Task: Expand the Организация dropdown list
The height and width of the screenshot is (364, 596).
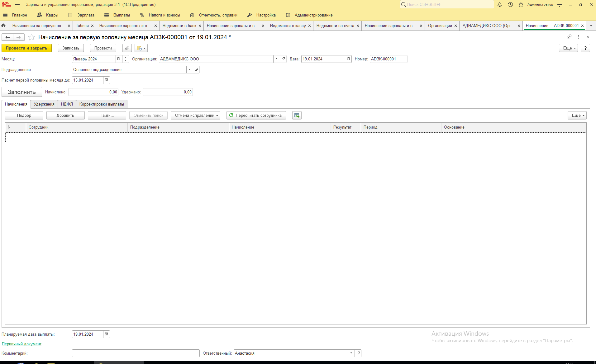Action: [x=276, y=59]
